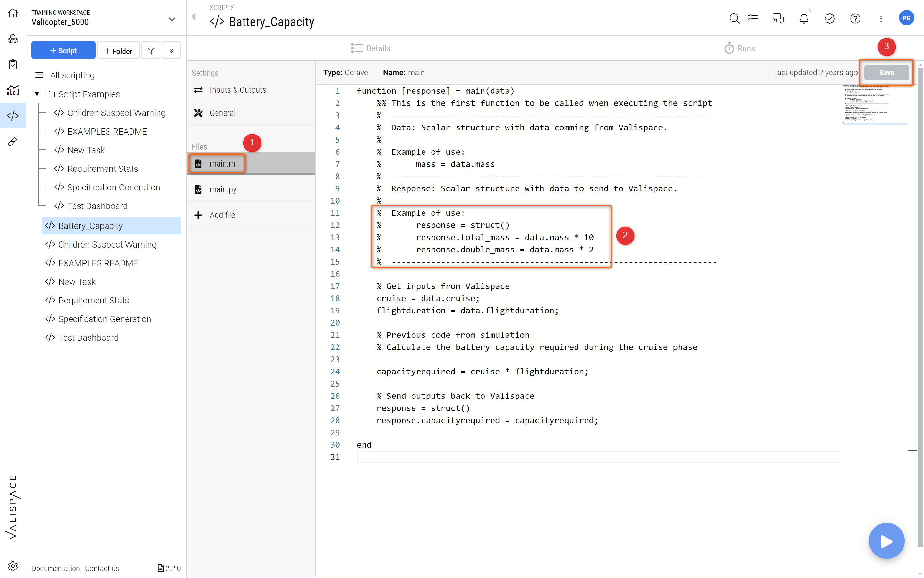This screenshot has width=924, height=578.
Task: Open New Task inside Script Examples folder
Action: 86,150
